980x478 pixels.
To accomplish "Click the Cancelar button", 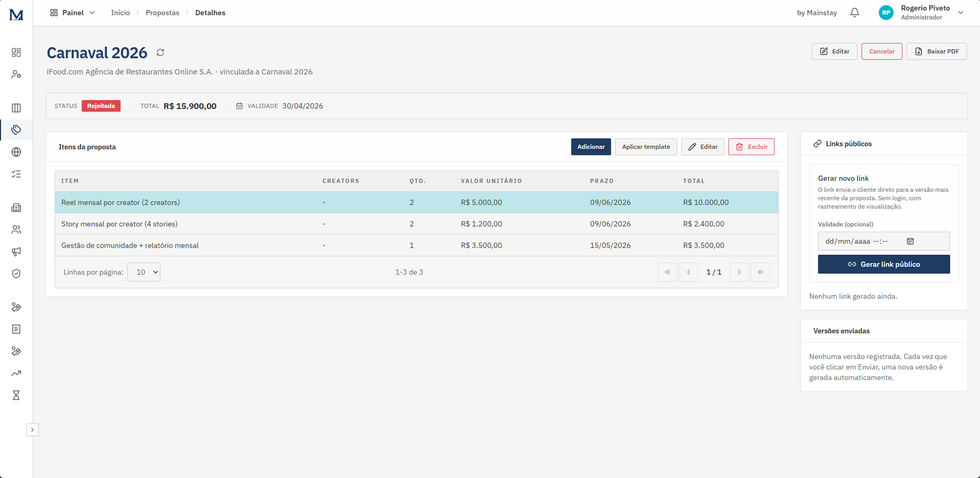I will click(x=882, y=51).
